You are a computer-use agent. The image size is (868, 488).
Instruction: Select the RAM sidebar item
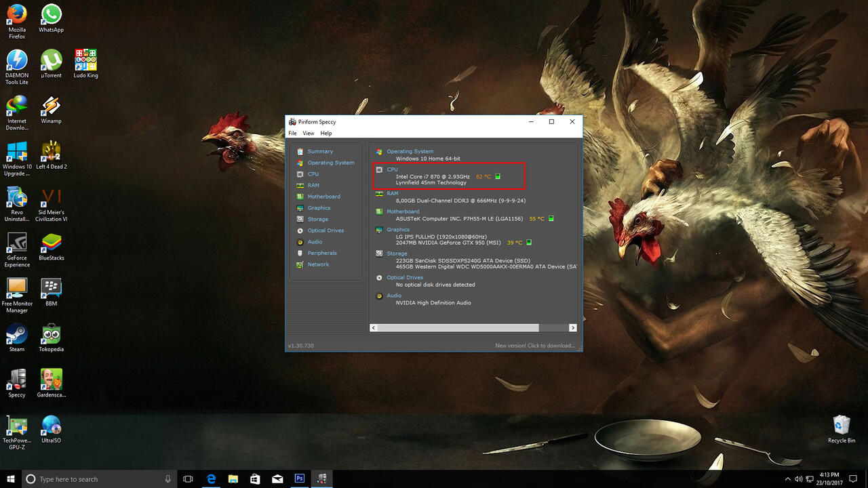(x=313, y=185)
